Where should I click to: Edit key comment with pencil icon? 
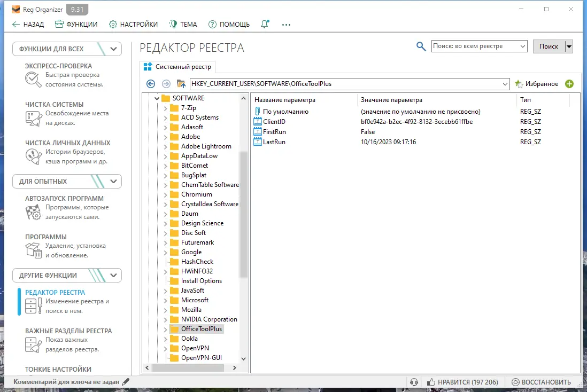point(126,381)
